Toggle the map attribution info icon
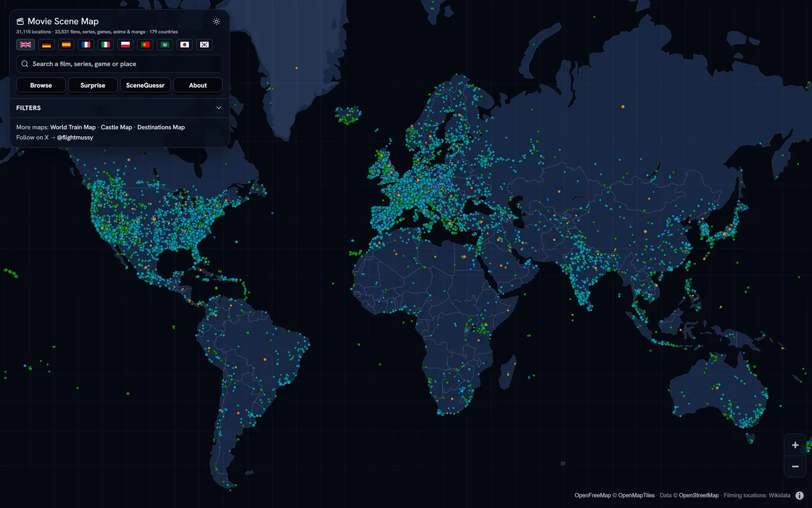The width and height of the screenshot is (812, 508). click(x=800, y=495)
